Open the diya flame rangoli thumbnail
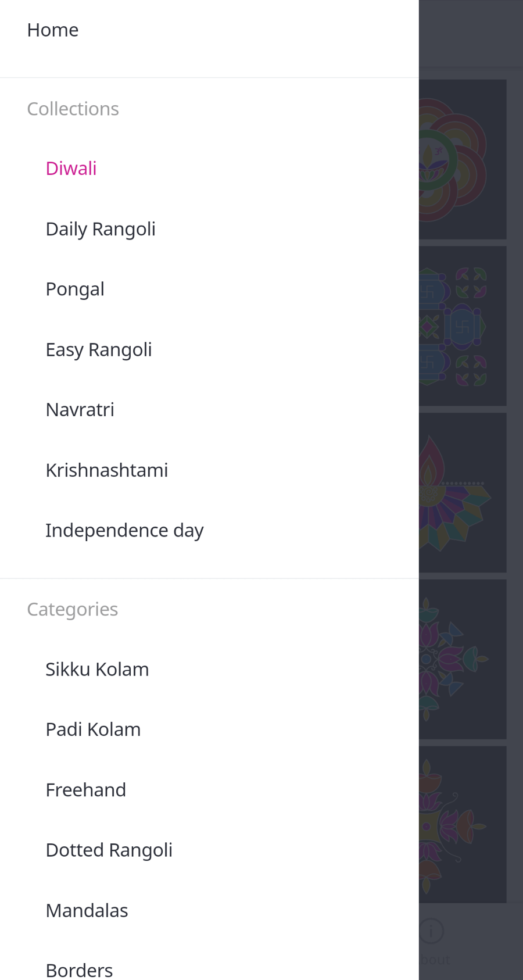 [x=462, y=492]
